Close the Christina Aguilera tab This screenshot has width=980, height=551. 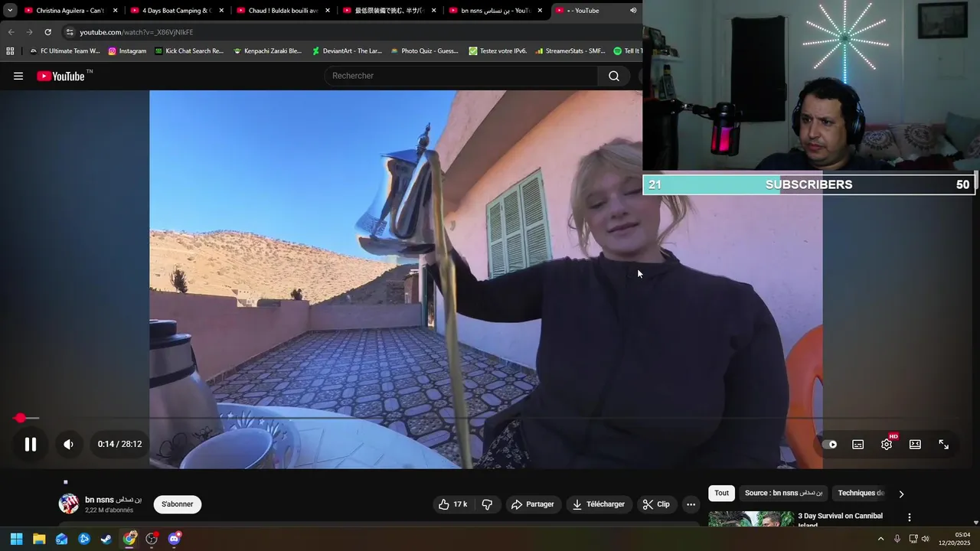point(115,11)
